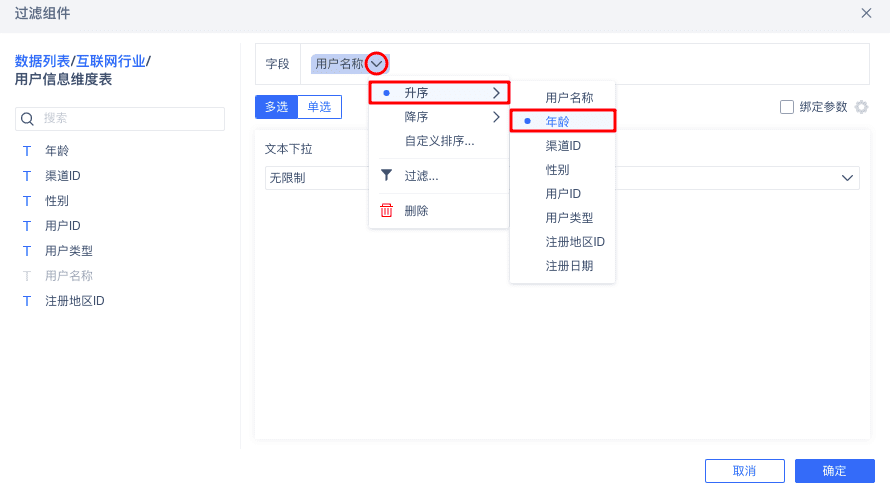Choose 自定义排序... from menu
The image size is (890, 487).
coord(439,141)
